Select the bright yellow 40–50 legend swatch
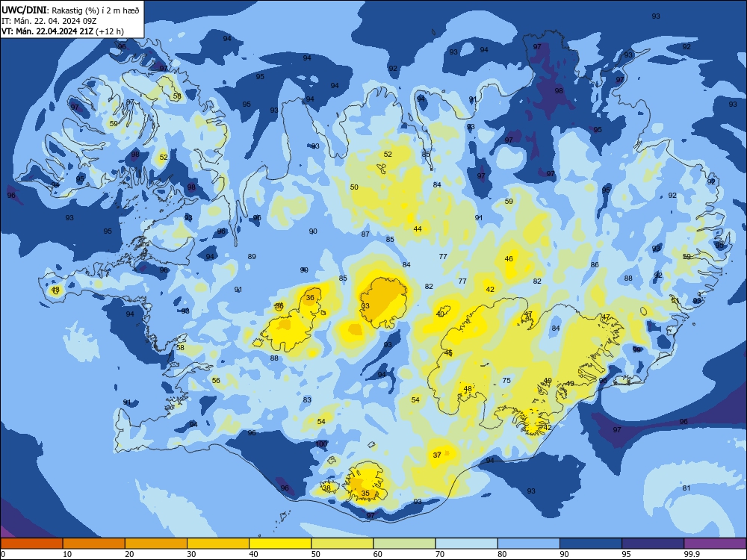 (x=280, y=544)
